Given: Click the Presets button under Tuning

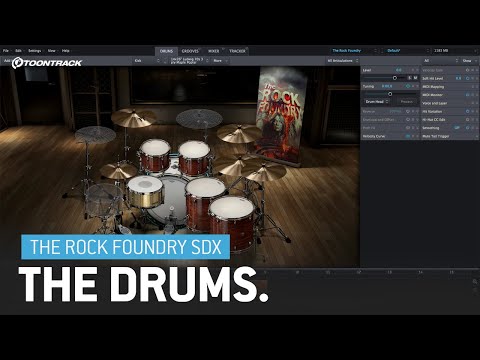Looking at the screenshot, I should (406, 102).
